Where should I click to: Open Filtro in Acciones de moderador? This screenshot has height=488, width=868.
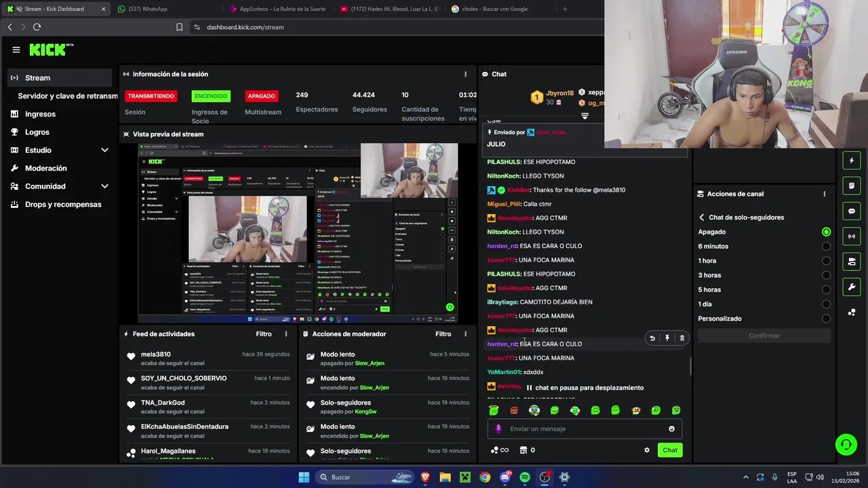click(x=443, y=334)
